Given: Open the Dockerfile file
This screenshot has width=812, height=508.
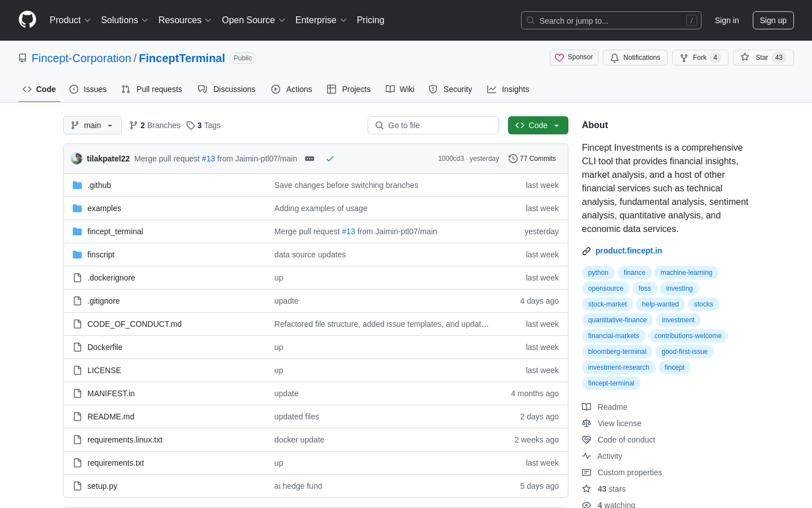Looking at the screenshot, I should 105,347.
